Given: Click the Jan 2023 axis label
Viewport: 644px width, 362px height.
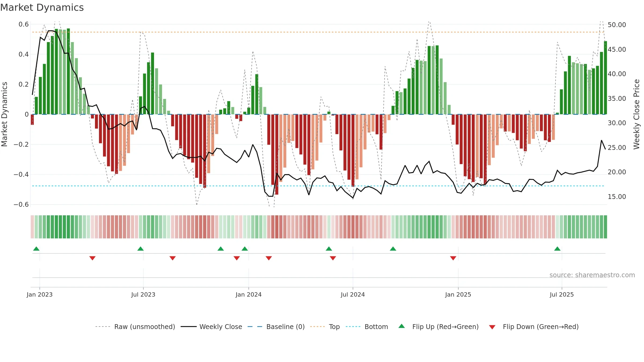Looking at the screenshot, I should click(x=40, y=294).
